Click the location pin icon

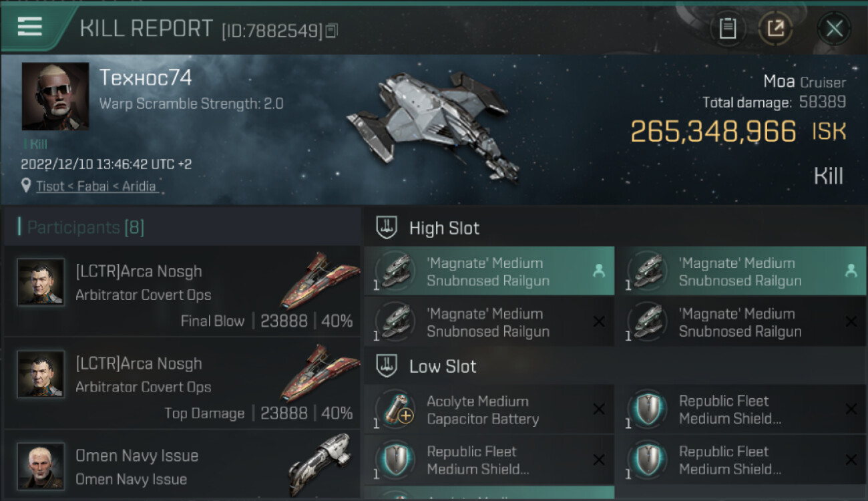tap(26, 186)
